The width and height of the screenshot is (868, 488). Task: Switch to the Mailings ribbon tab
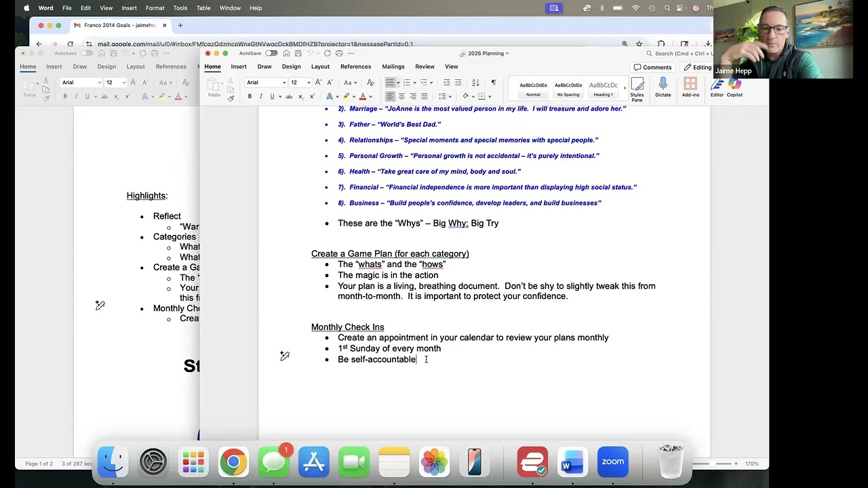click(393, 66)
